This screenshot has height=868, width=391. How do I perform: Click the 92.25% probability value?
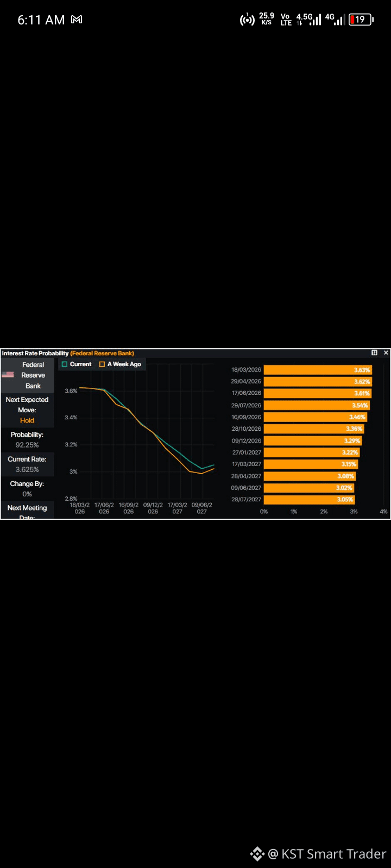[27, 445]
